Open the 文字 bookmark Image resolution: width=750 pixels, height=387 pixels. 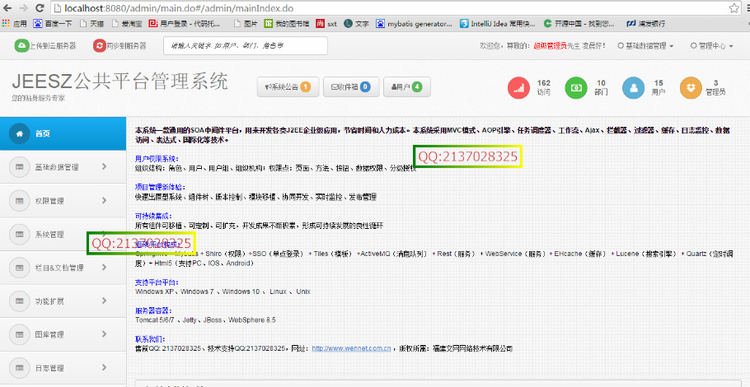tap(356, 23)
